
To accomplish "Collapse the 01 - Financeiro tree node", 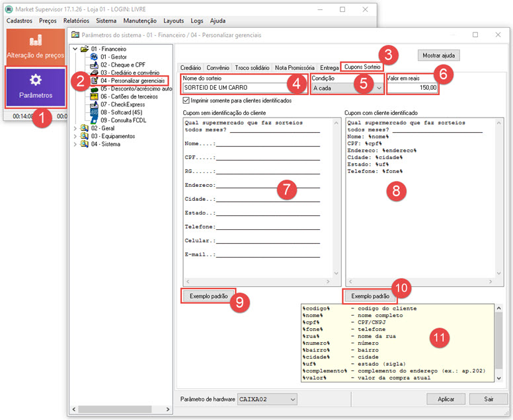I will pyautogui.click(x=75, y=49).
